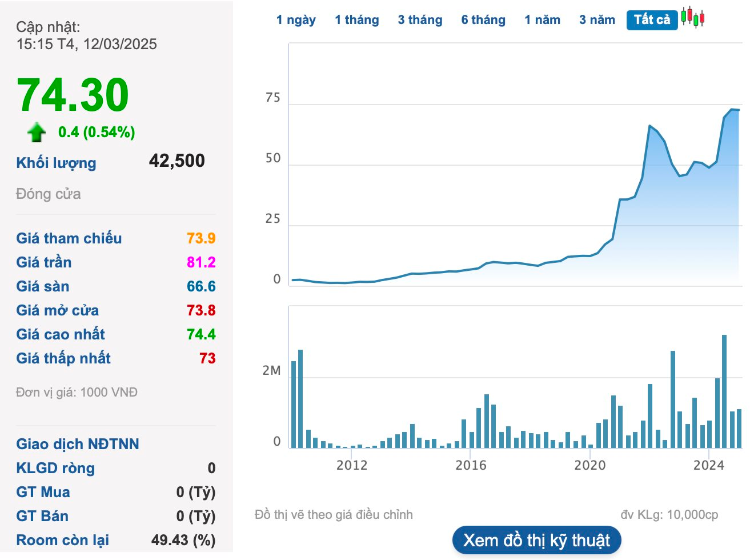Switch chart to candlestick view icon
Image resolution: width=754 pixels, height=560 pixels.
(693, 18)
